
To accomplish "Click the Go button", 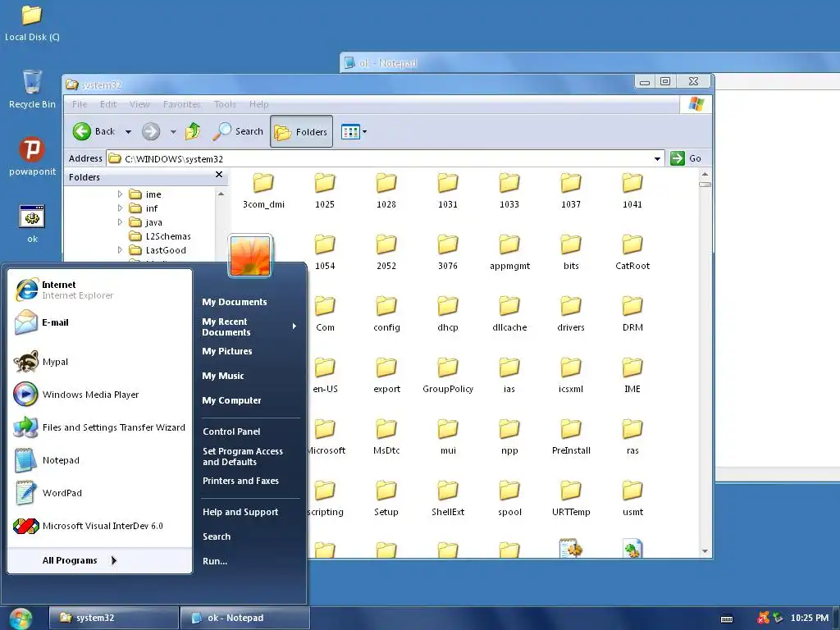I will click(x=687, y=158).
